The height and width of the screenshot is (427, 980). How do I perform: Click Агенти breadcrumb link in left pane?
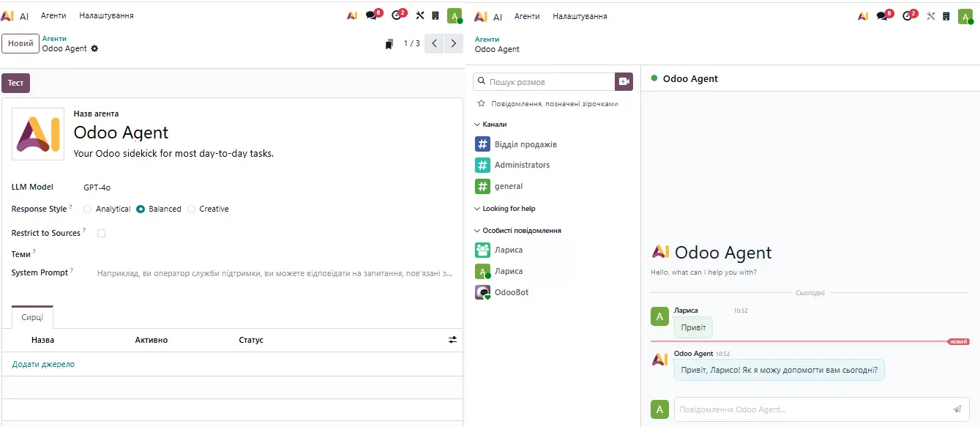click(54, 38)
